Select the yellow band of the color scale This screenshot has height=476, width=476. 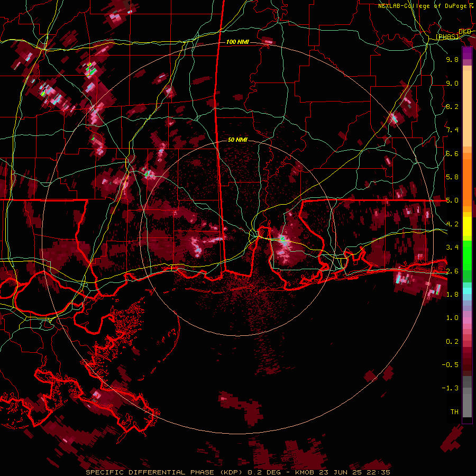[467, 226]
